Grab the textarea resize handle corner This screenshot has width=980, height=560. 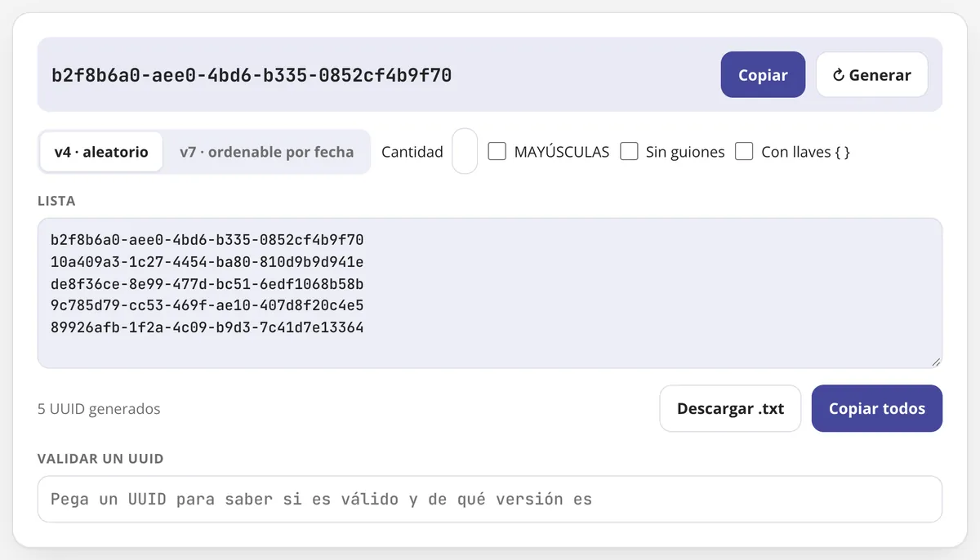(x=936, y=362)
